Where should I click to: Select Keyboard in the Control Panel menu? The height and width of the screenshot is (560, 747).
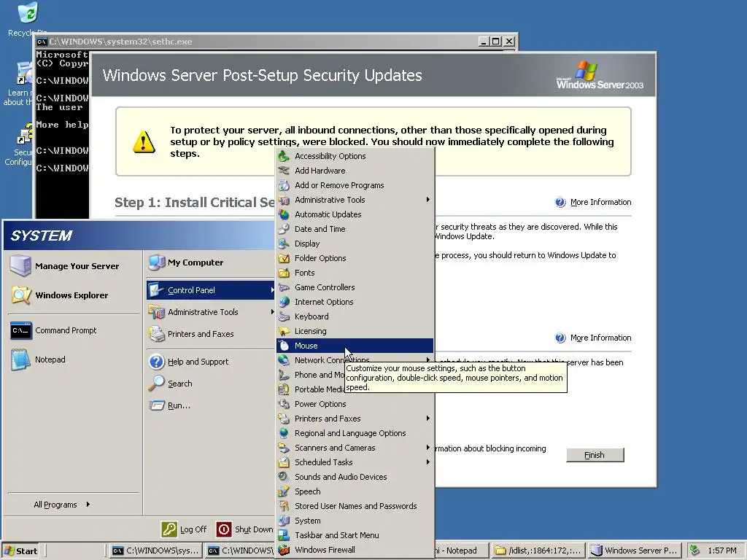click(355, 316)
